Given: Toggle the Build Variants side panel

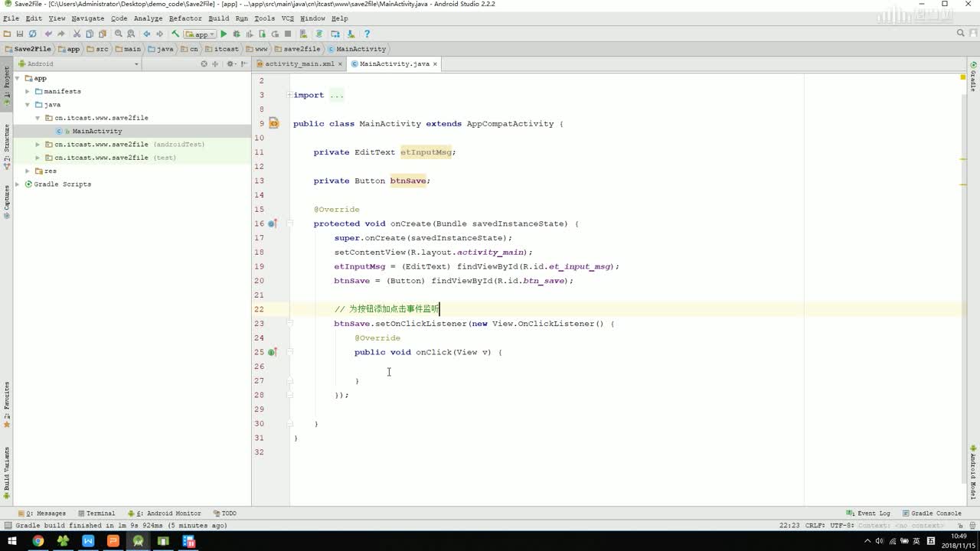Looking at the screenshot, I should [x=7, y=474].
